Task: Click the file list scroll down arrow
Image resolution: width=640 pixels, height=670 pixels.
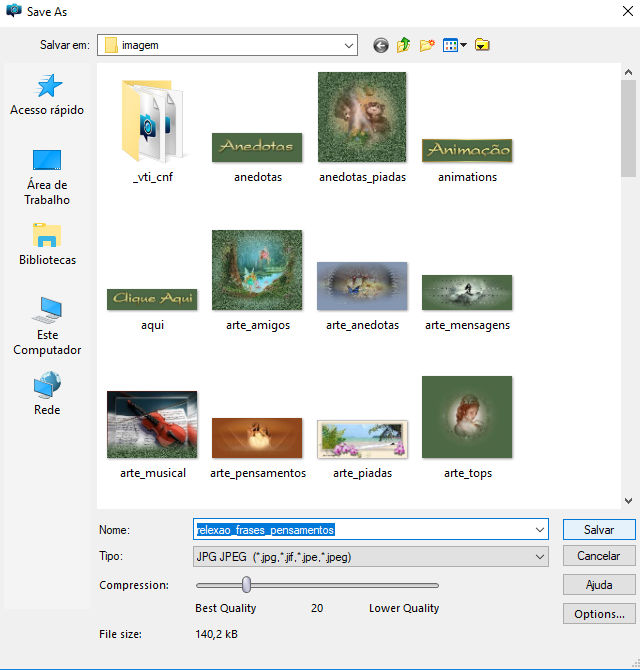Action: (628, 501)
